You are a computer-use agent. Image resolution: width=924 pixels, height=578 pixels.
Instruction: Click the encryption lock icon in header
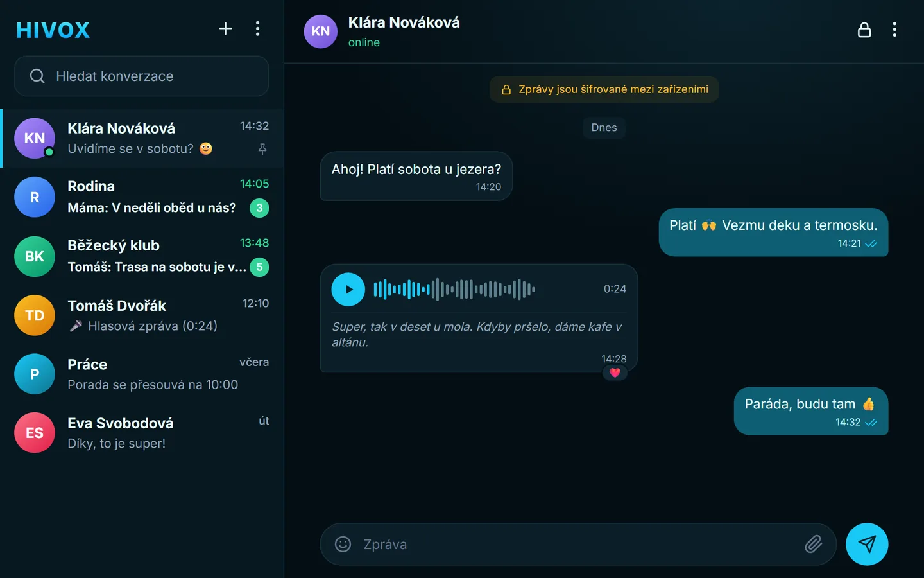pos(864,30)
